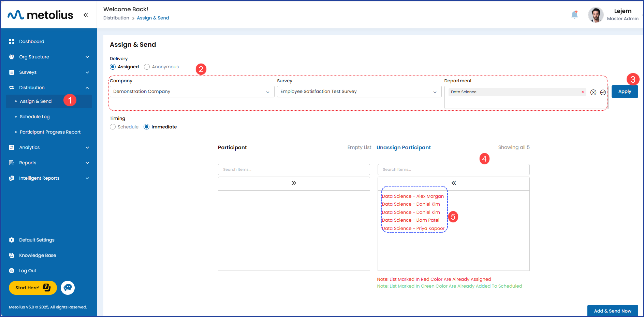644x317 pixels.
Task: Click the Apply button
Action: (624, 92)
